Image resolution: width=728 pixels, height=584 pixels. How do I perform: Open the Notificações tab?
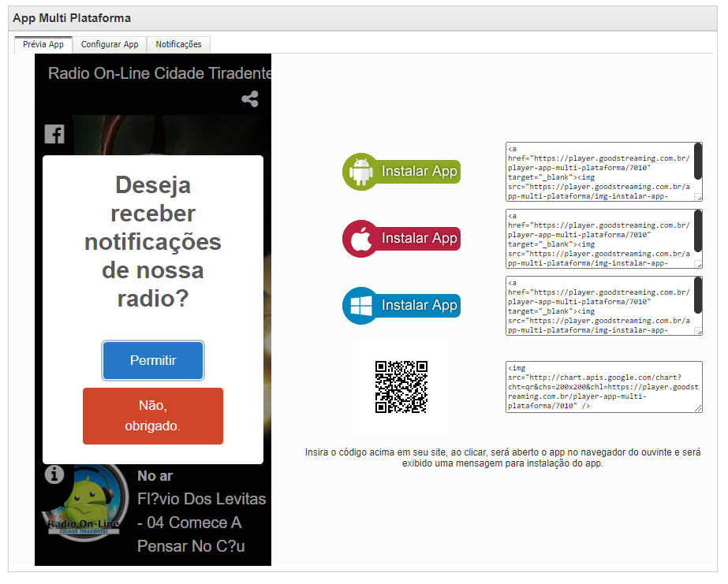coord(178,45)
